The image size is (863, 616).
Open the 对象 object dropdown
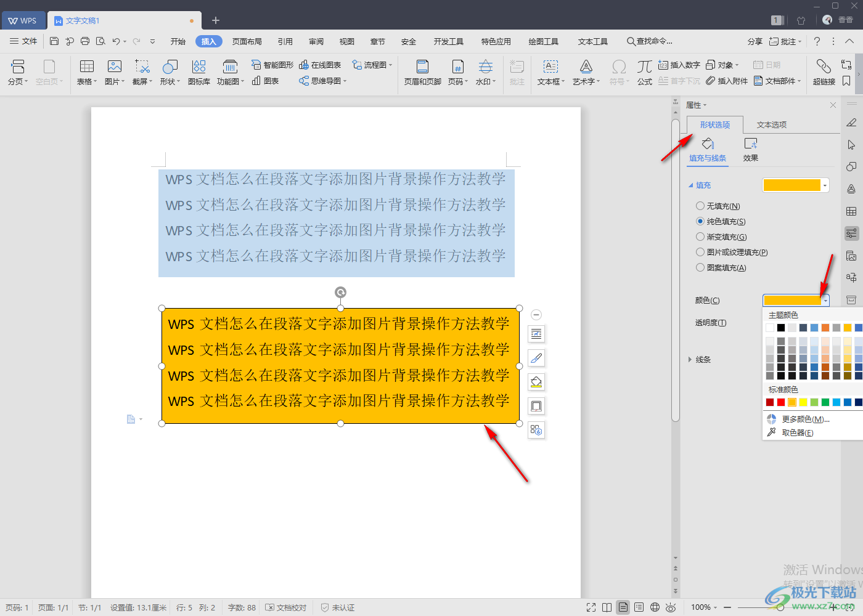(722, 65)
